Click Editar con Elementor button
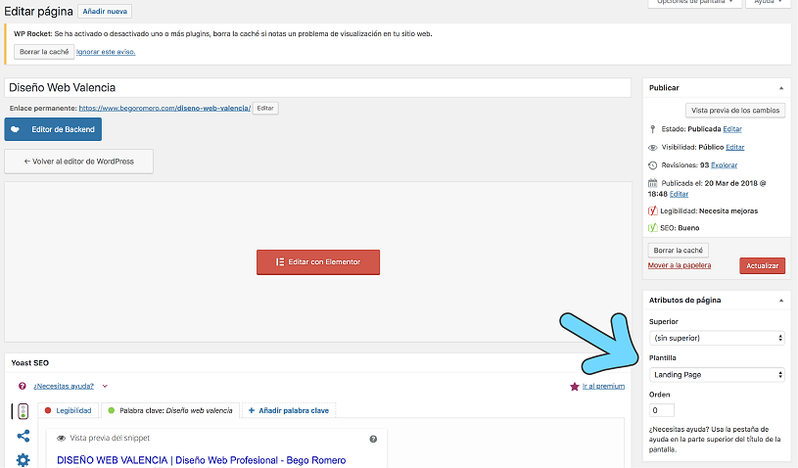Image resolution: width=798 pixels, height=468 pixels. point(318,262)
